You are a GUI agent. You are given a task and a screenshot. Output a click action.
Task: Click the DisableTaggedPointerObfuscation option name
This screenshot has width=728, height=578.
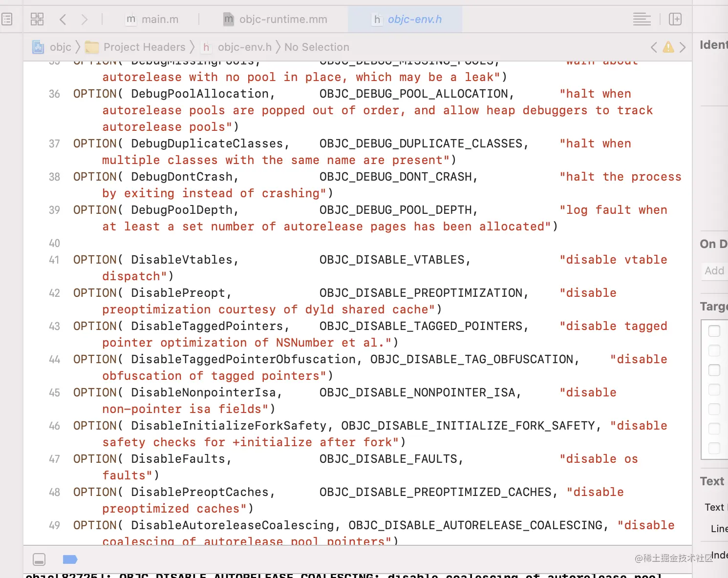pos(243,359)
